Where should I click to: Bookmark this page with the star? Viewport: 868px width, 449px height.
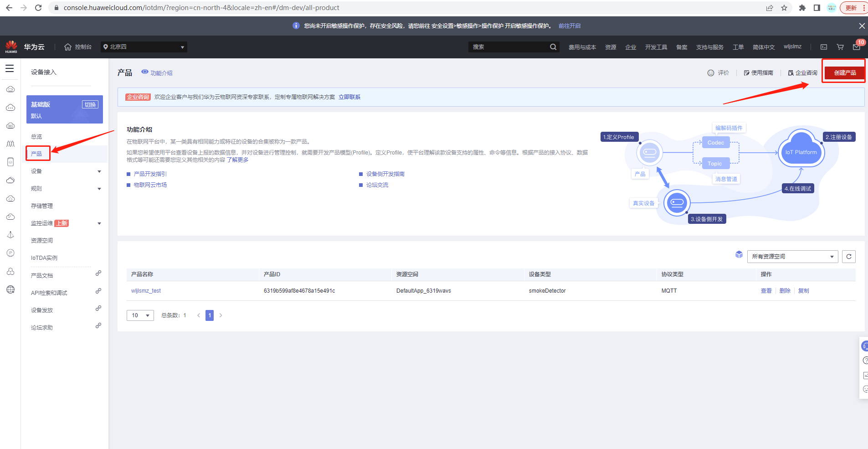pos(784,8)
